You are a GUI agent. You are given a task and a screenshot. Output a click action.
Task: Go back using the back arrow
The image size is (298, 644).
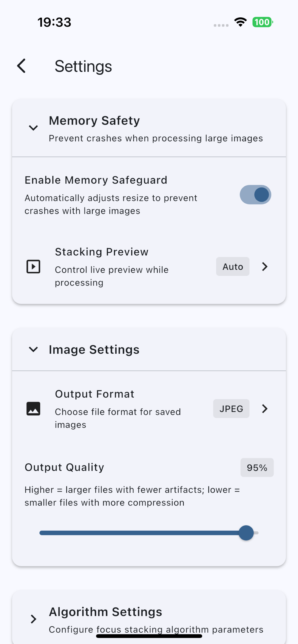tap(22, 66)
